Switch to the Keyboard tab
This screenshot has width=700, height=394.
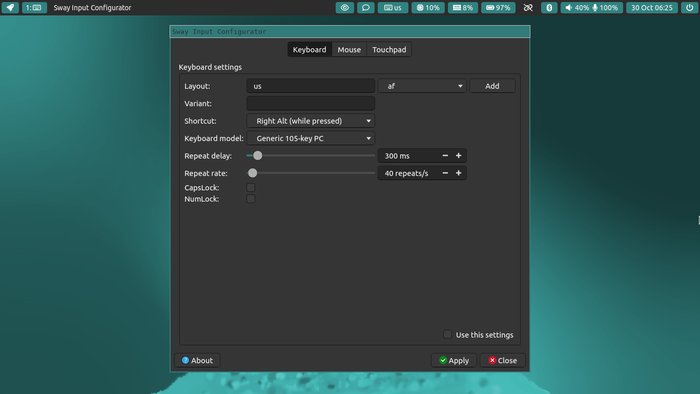[x=309, y=50]
